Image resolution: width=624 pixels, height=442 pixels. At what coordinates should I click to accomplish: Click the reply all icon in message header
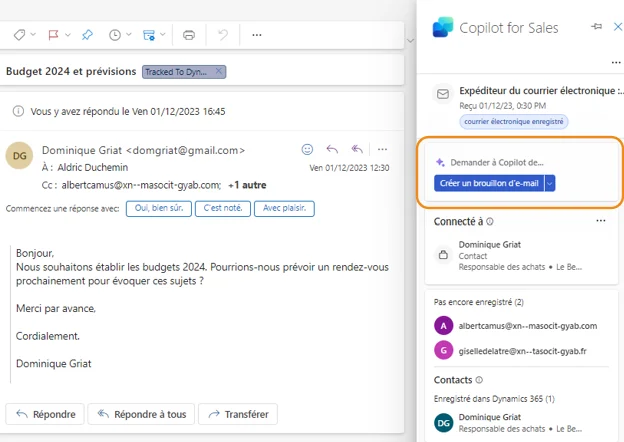click(x=357, y=149)
